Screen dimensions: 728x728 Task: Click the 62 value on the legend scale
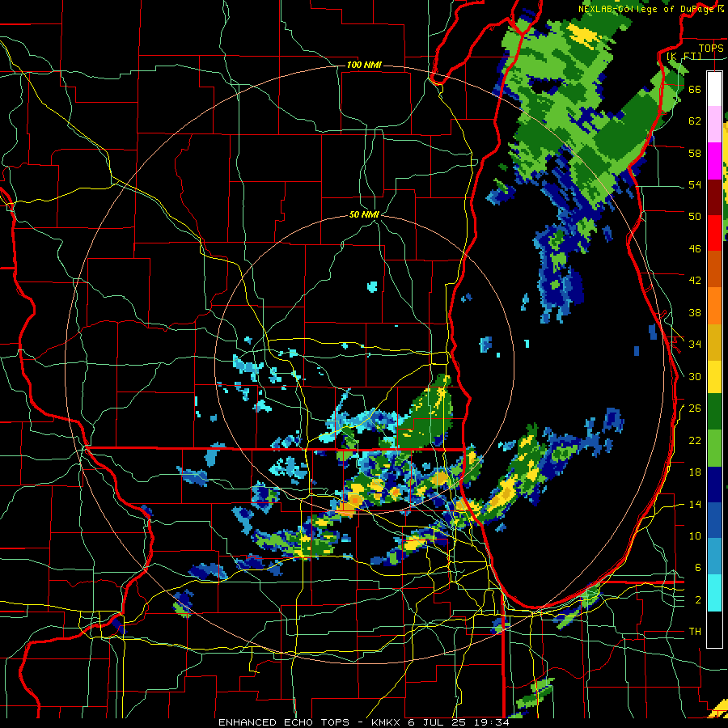coord(695,121)
